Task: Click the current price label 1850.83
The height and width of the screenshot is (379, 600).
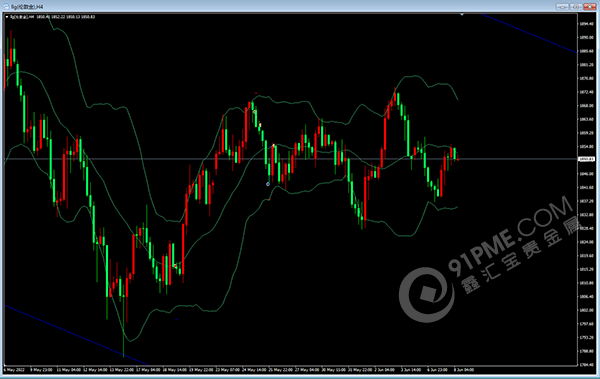Action: [586, 159]
